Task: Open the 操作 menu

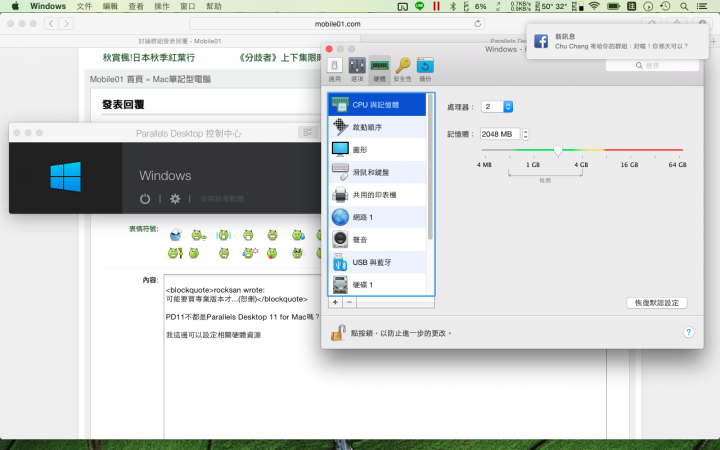Action: click(162, 6)
